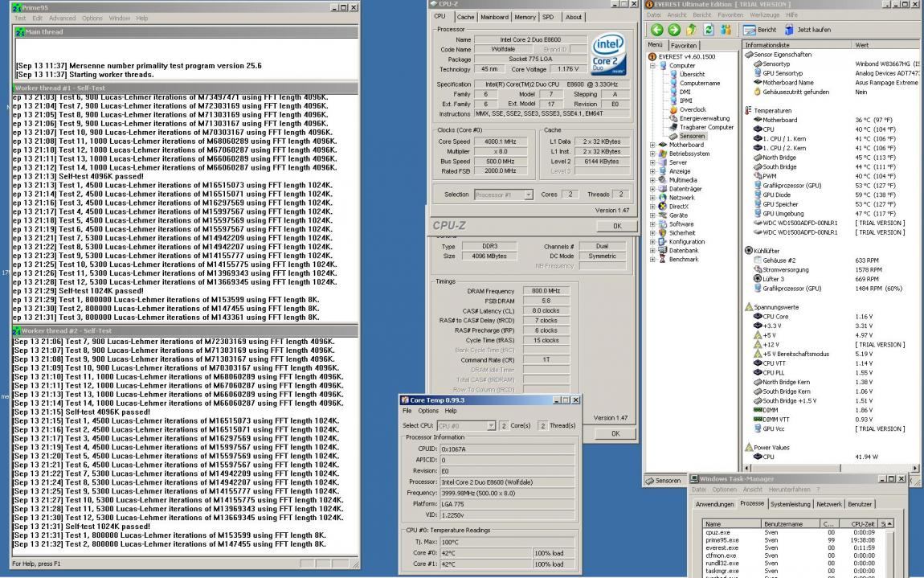Select Energieverwaltung in EVEREST tree
The width and height of the screenshot is (924, 578).
(x=704, y=118)
